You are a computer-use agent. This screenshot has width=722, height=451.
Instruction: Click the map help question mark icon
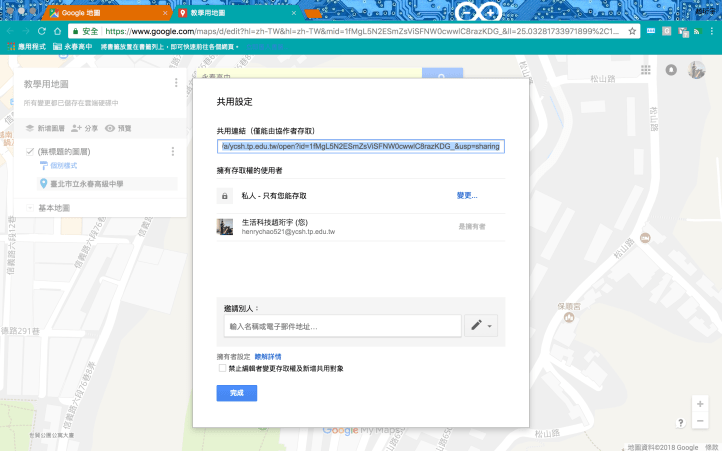(x=682, y=424)
